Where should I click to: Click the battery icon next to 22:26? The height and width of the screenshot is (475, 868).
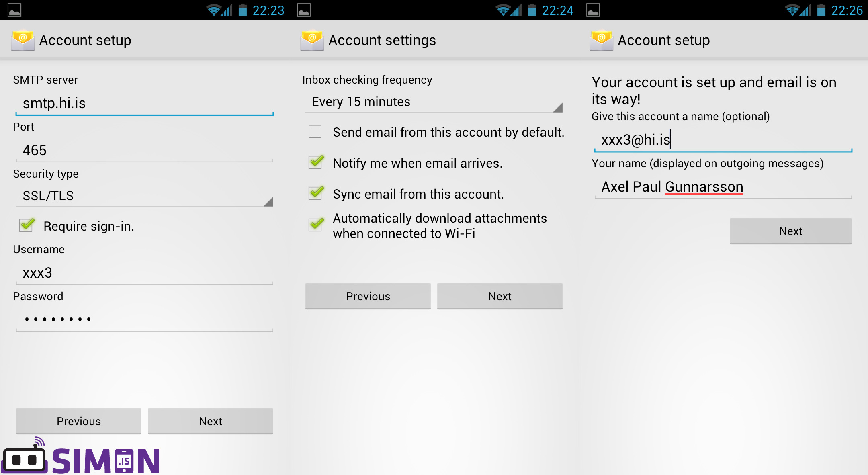tap(821, 10)
